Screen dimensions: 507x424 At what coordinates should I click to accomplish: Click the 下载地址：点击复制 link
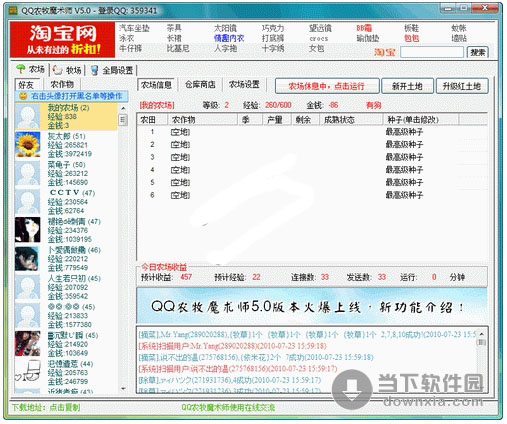[46, 407]
